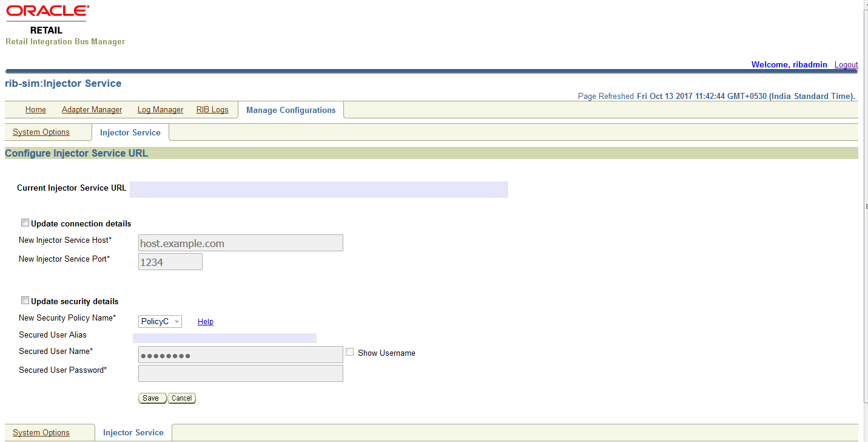Select the Manage Configurations tab
Image resolution: width=868 pixels, height=442 pixels.
tap(291, 110)
